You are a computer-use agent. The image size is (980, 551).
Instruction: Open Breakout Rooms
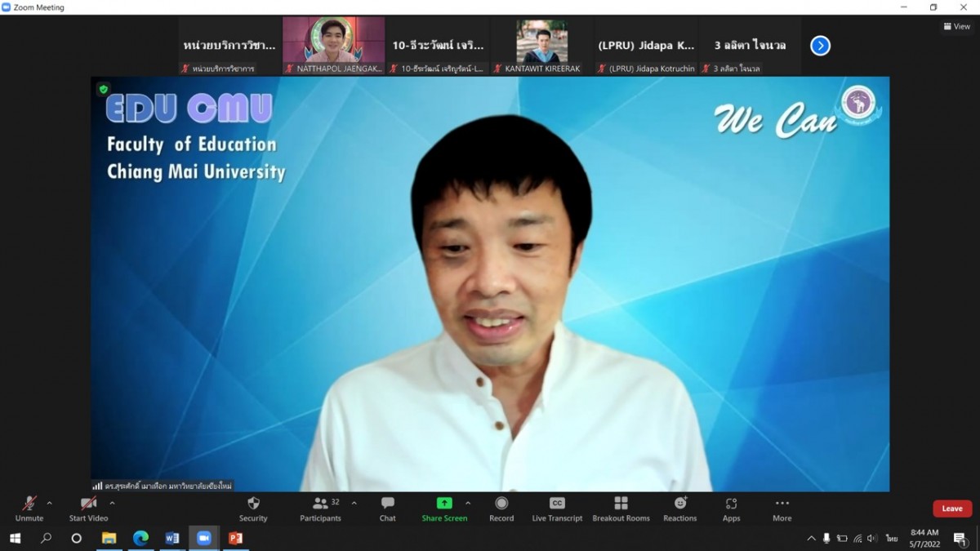coord(621,509)
